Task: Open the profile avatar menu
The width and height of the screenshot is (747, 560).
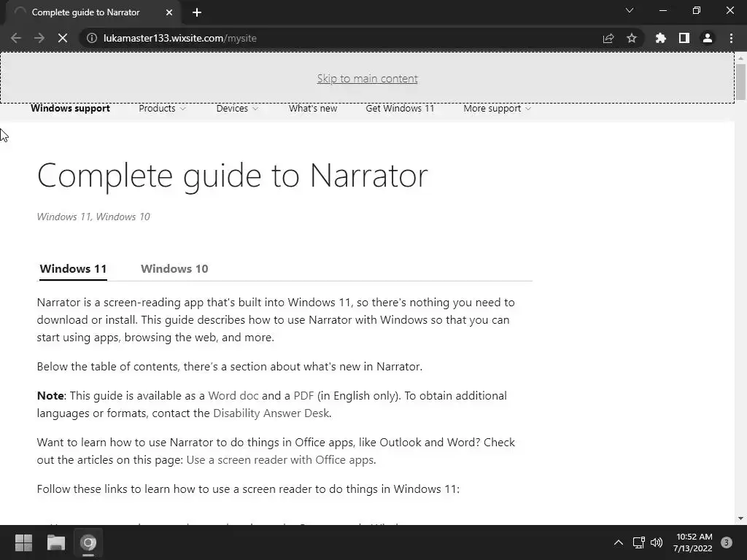Action: click(708, 38)
